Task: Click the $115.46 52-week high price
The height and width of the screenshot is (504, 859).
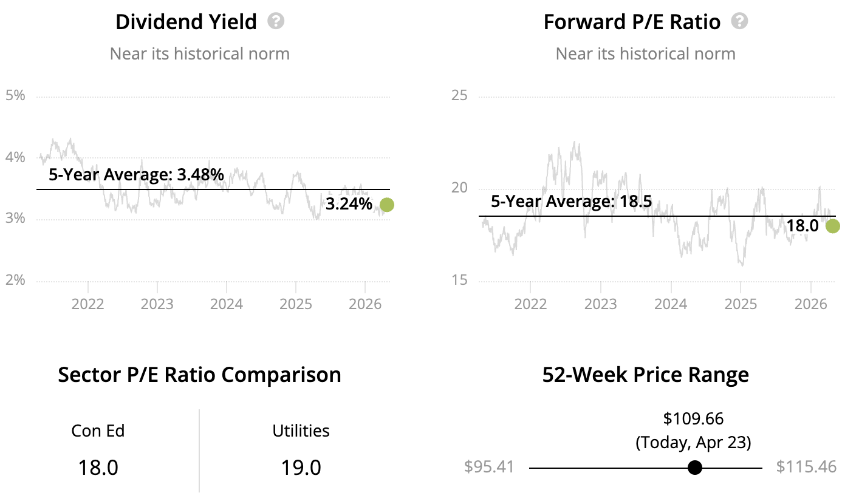Action: [x=806, y=467]
